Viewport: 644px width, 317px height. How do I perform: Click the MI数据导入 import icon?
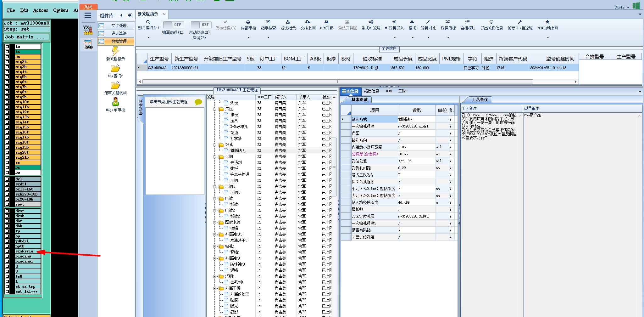394,22
